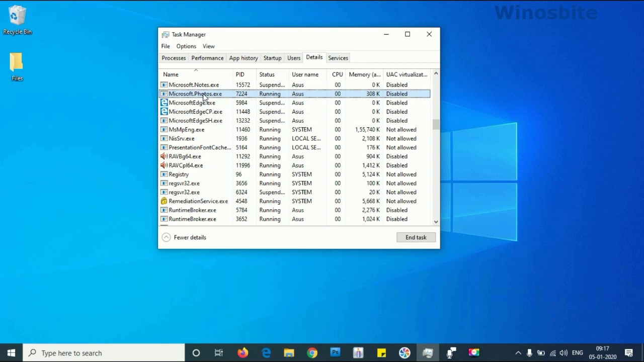Image resolution: width=644 pixels, height=362 pixels.
Task: Select the Files folder on desktop
Action: click(x=17, y=67)
